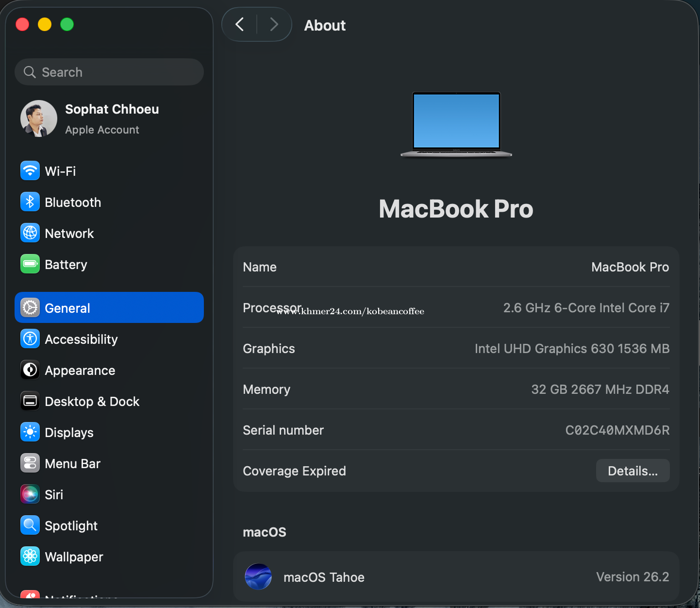
Task: Click the MacBook Pro name field
Action: (x=630, y=267)
